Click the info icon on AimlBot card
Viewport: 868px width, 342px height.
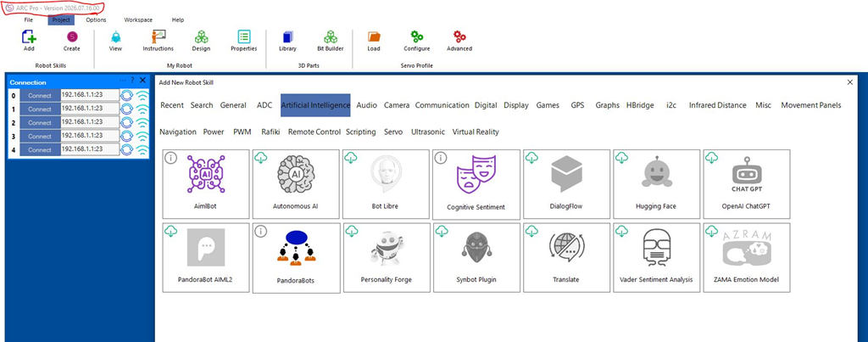point(171,158)
